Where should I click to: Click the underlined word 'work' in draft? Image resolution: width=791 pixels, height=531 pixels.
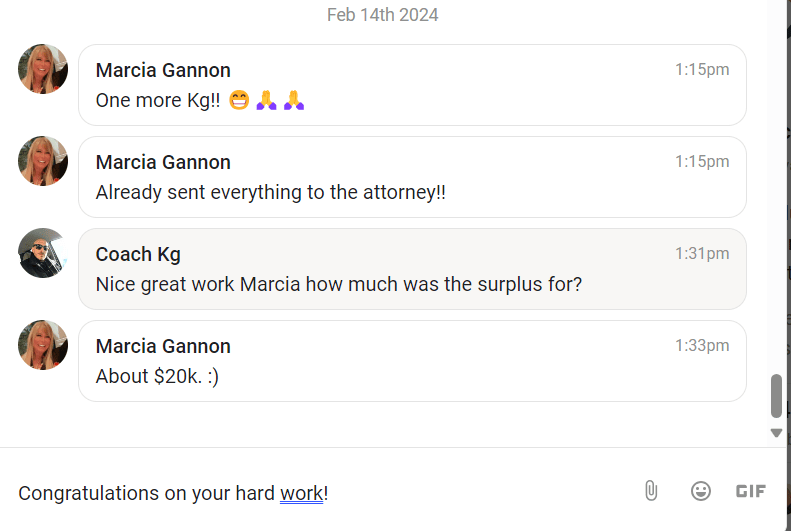click(x=301, y=493)
